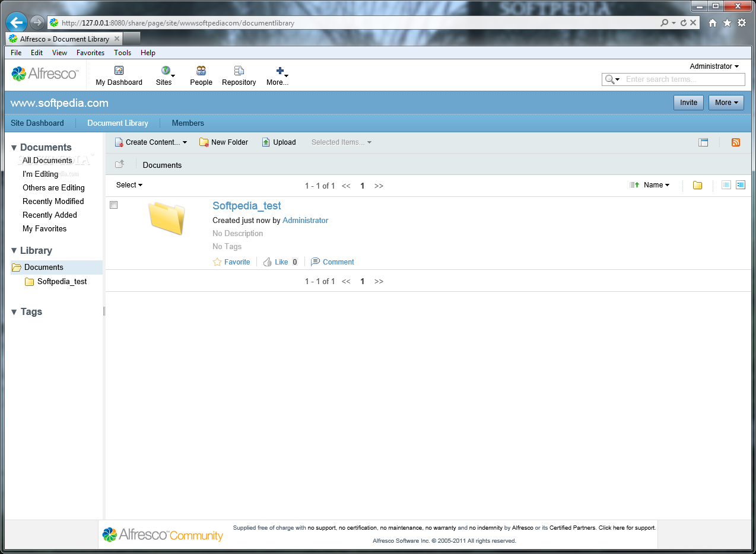Click the browser forward arrow button
This screenshot has width=756, height=554.
pyautogui.click(x=37, y=23)
